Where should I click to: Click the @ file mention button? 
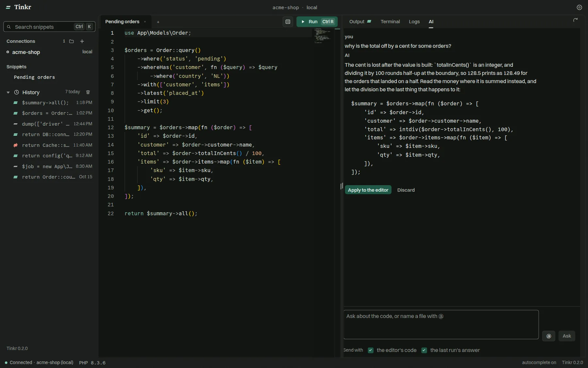coord(548,336)
